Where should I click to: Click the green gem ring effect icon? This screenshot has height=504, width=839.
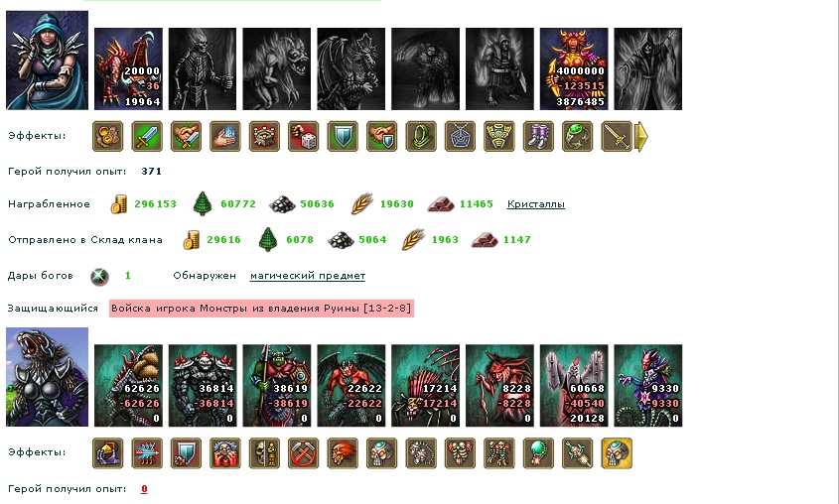[577, 136]
